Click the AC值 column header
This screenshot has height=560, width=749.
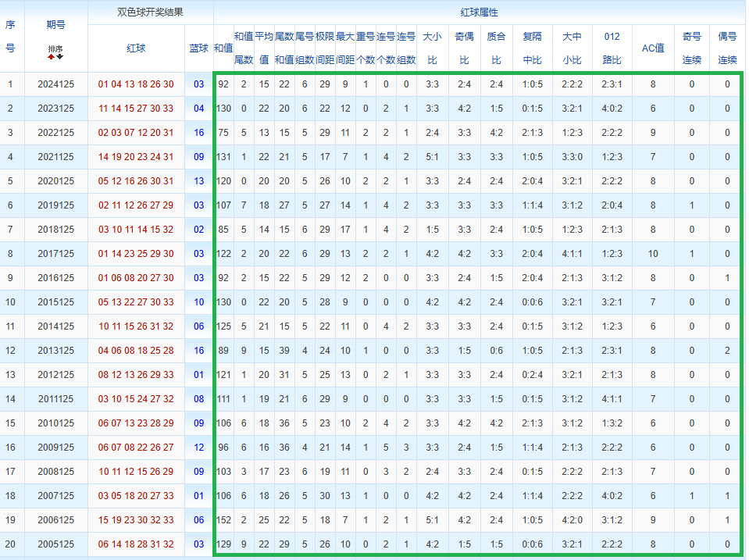[x=652, y=48]
